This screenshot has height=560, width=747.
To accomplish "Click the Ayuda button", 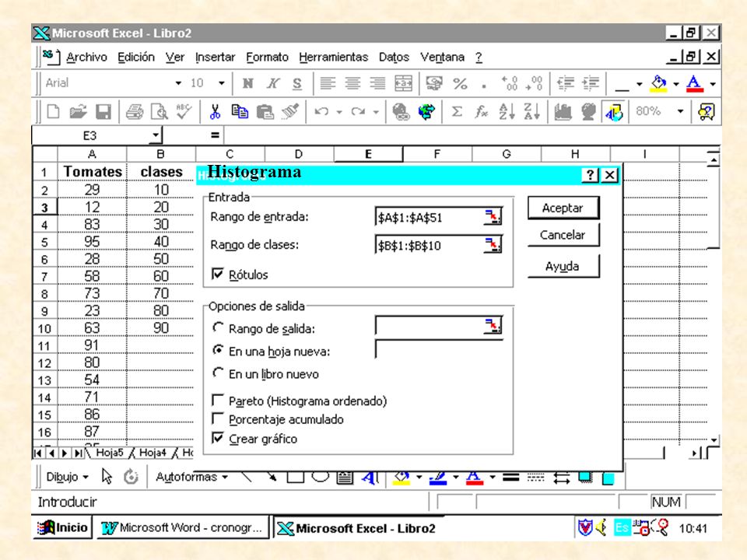I will click(563, 266).
